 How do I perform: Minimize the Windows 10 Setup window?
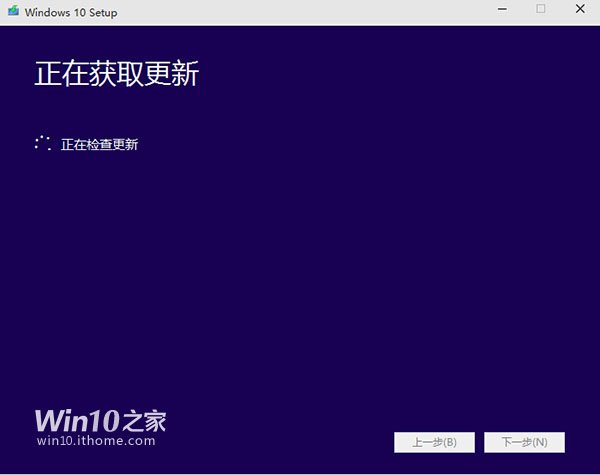(x=502, y=9)
